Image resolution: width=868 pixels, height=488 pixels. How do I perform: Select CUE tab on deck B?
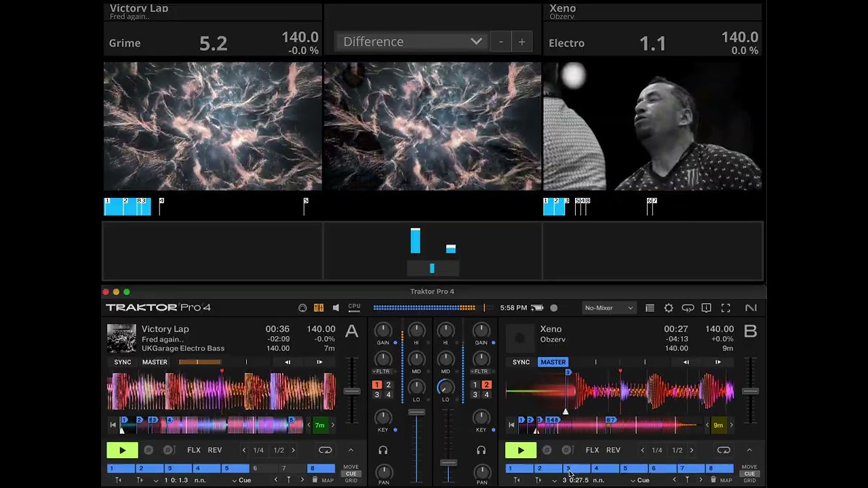click(749, 474)
